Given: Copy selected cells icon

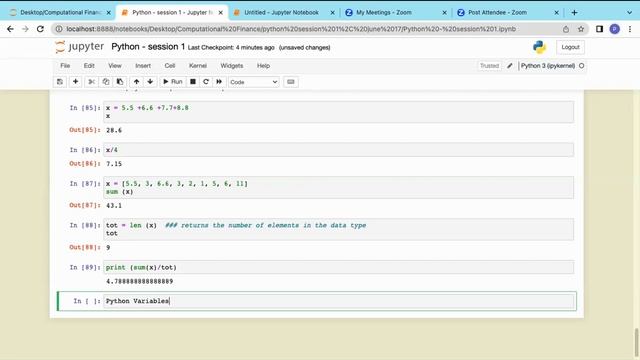Looking at the screenshot, I should 106,82.
